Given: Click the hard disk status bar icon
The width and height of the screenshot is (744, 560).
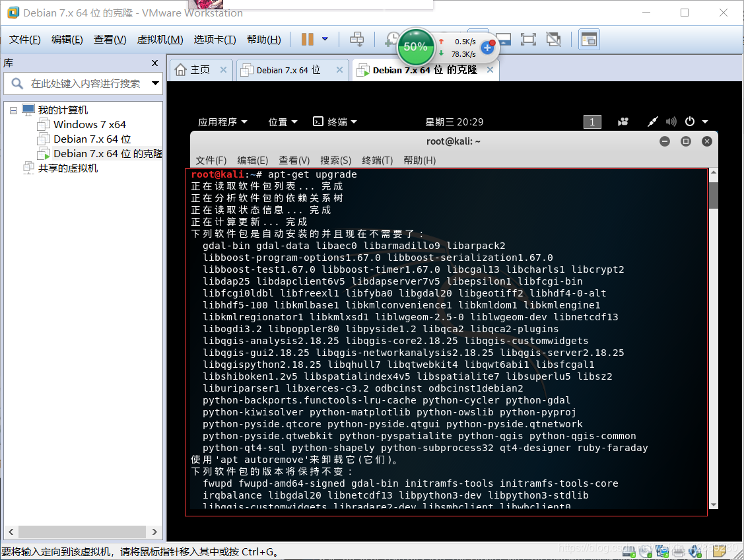Looking at the screenshot, I should [629, 551].
